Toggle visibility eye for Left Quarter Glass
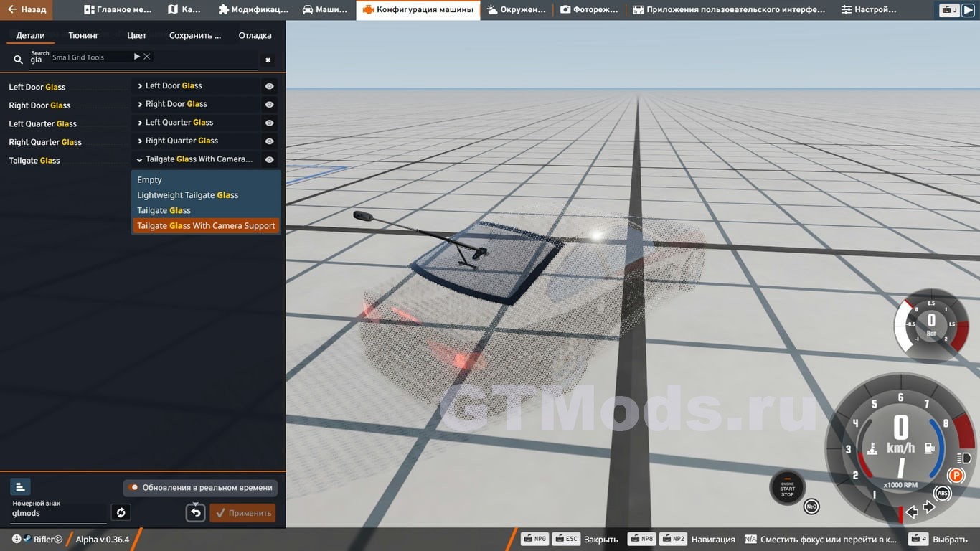 [269, 123]
